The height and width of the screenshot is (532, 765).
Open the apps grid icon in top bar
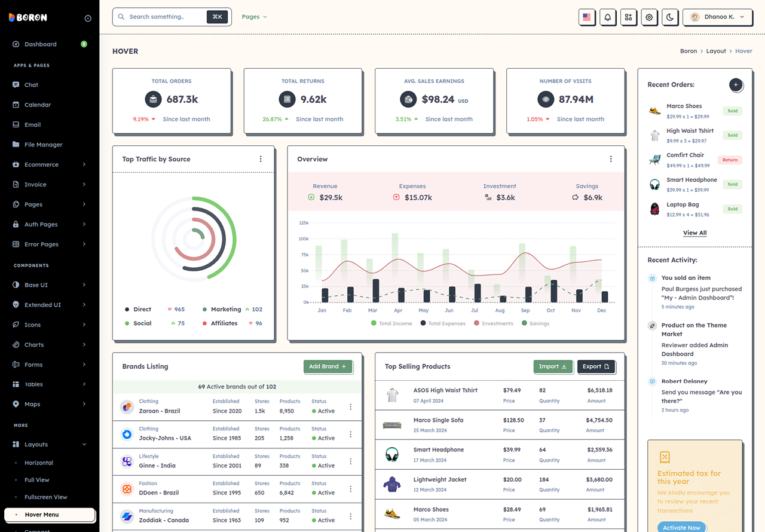[x=628, y=17]
